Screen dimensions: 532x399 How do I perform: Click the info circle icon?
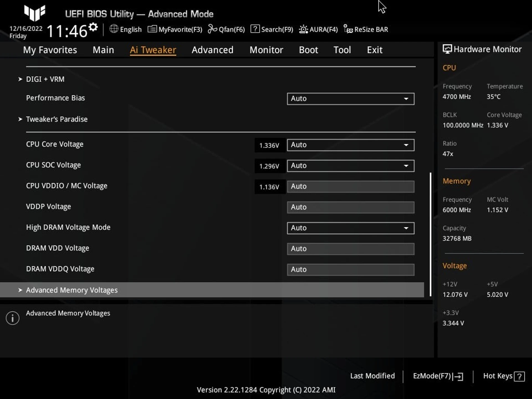pyautogui.click(x=12, y=318)
